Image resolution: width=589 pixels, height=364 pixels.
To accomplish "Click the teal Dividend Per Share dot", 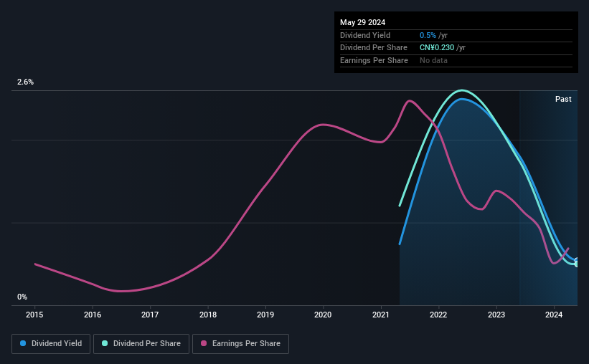I will coord(105,343).
